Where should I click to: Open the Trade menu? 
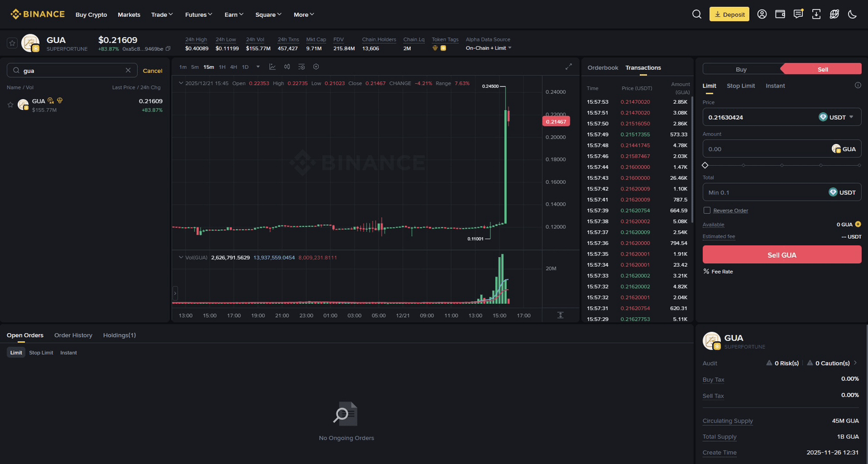coord(162,15)
